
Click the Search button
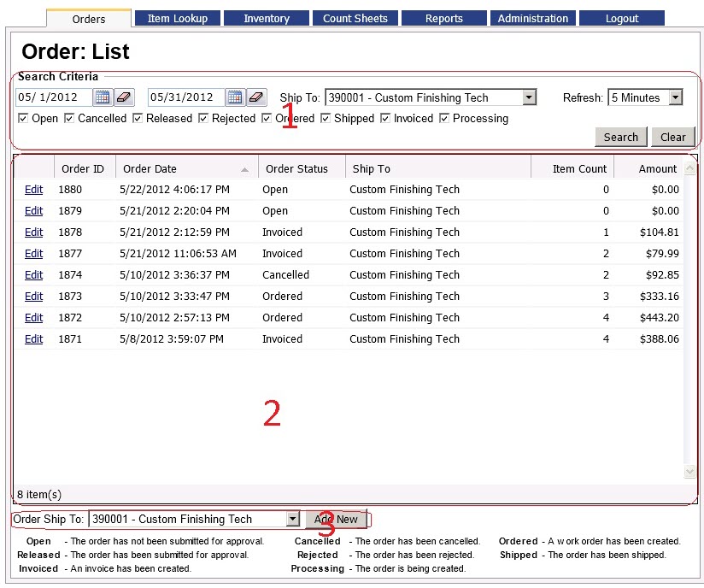pos(620,137)
